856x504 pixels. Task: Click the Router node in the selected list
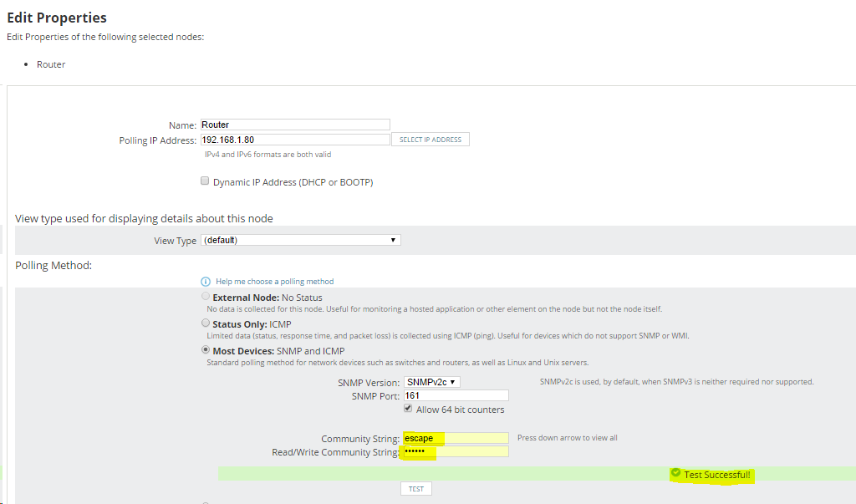(x=50, y=64)
